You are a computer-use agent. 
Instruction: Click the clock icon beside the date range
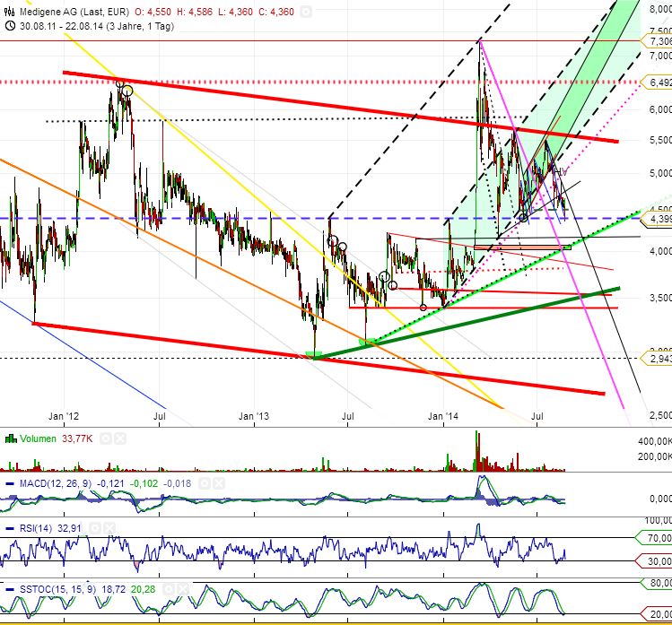(10, 26)
